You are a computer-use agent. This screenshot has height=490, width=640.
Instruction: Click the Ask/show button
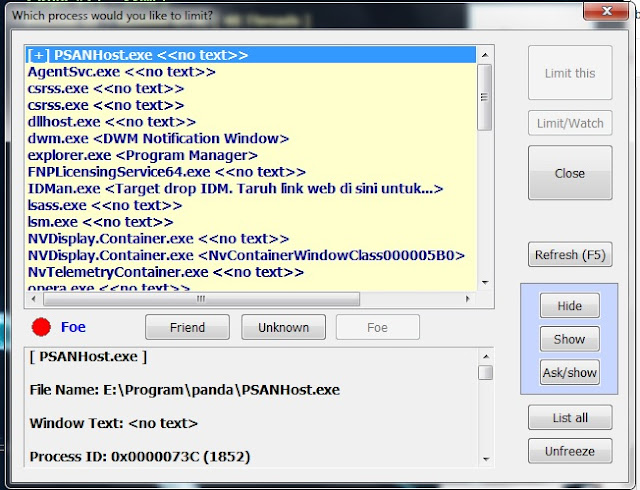[x=570, y=372]
